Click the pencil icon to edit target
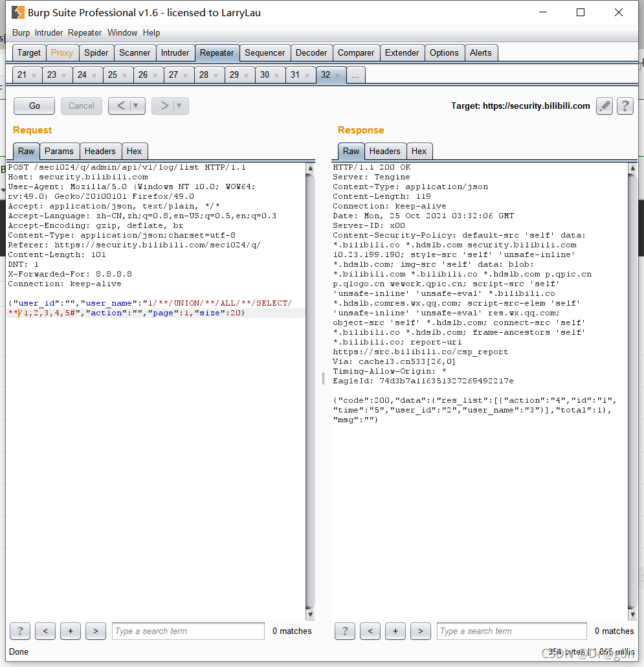The height and width of the screenshot is (667, 644). 604,106
